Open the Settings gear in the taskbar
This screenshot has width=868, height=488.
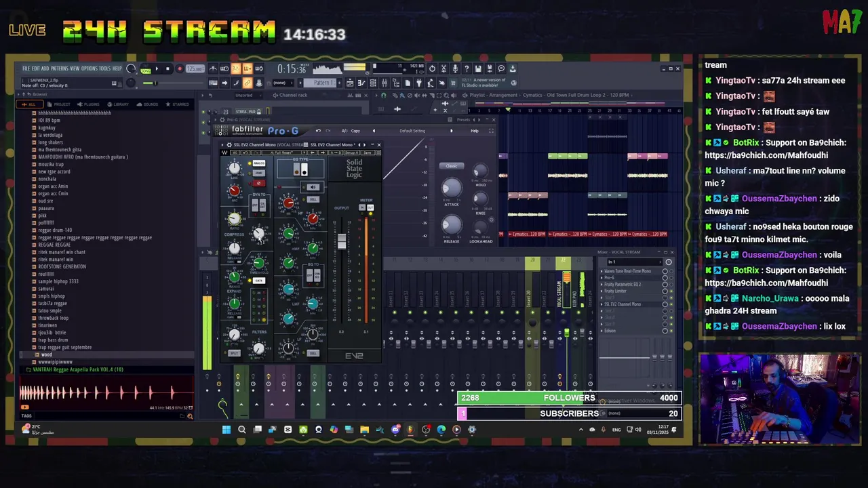(472, 429)
